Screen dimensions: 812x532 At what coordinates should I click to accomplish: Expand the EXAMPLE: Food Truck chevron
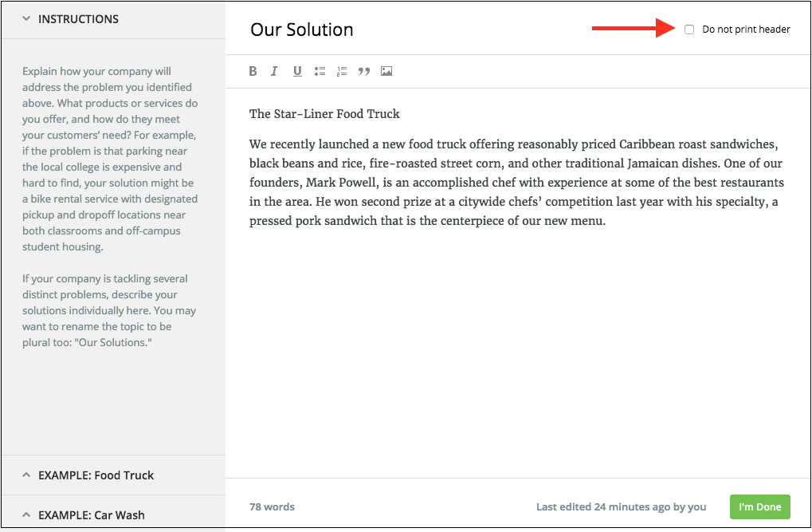[x=26, y=475]
